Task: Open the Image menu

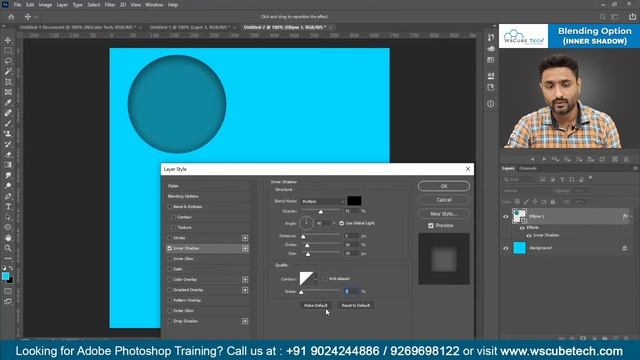Action: (45, 5)
